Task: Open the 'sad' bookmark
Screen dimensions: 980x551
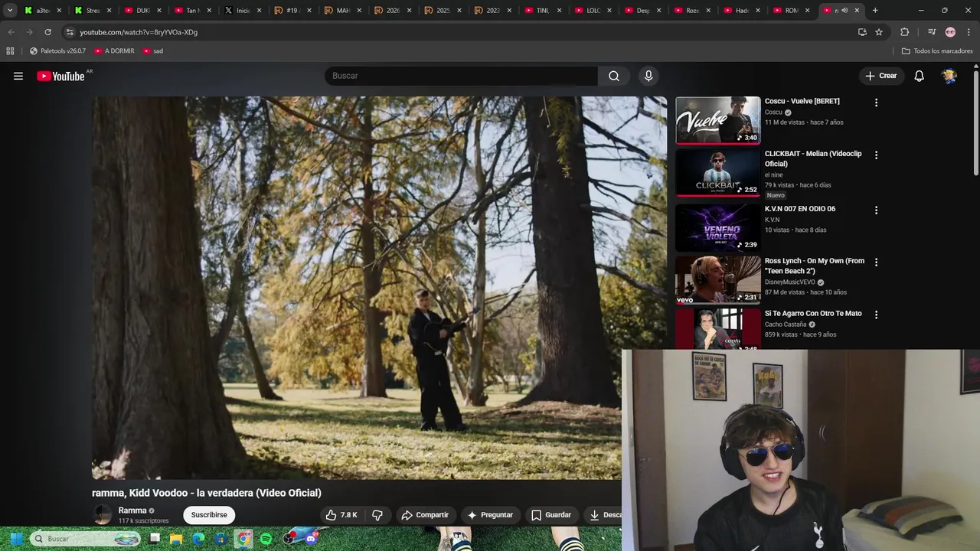Action: [153, 51]
